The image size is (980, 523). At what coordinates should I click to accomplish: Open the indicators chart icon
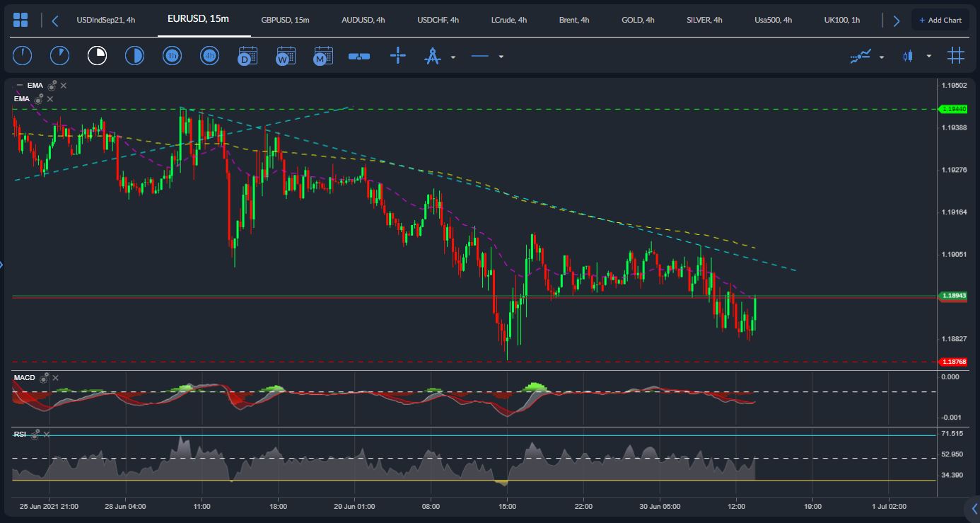tap(860, 56)
